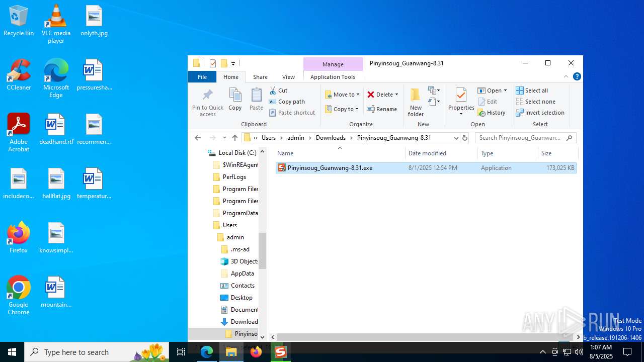644x362 pixels.
Task: Click Pin to Quick access icon
Action: click(207, 103)
